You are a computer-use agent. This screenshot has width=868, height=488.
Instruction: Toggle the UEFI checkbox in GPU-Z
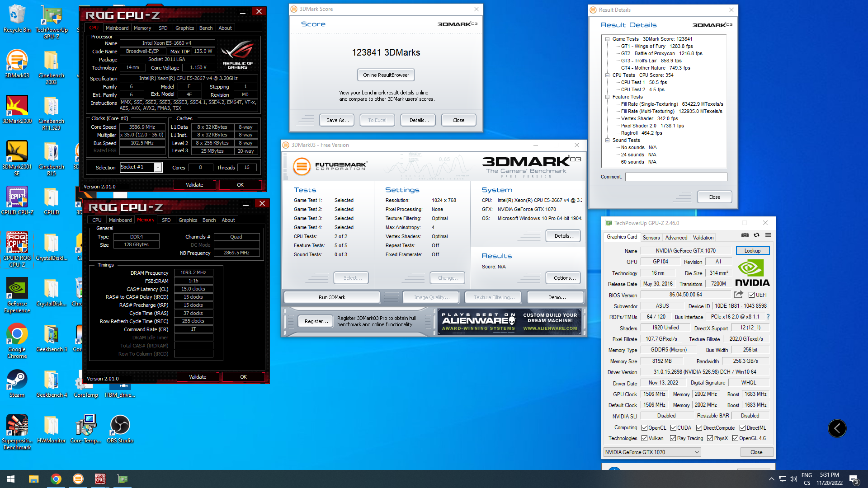[x=751, y=295]
